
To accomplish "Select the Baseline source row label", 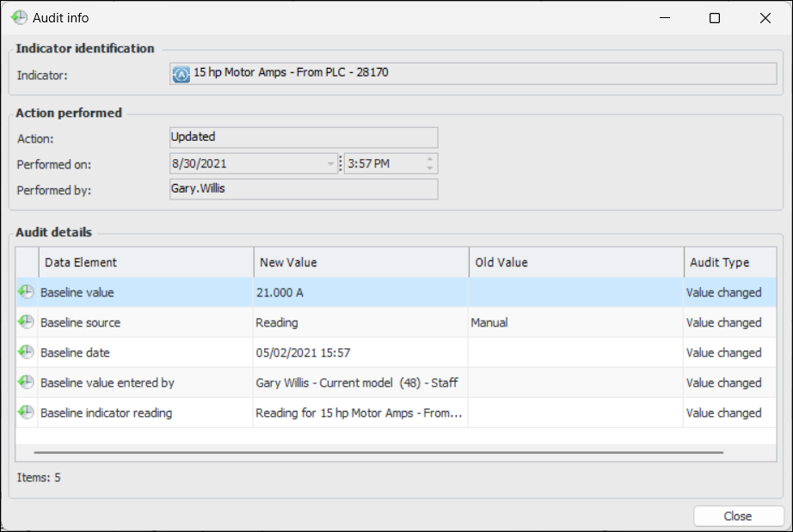I will pos(80,322).
